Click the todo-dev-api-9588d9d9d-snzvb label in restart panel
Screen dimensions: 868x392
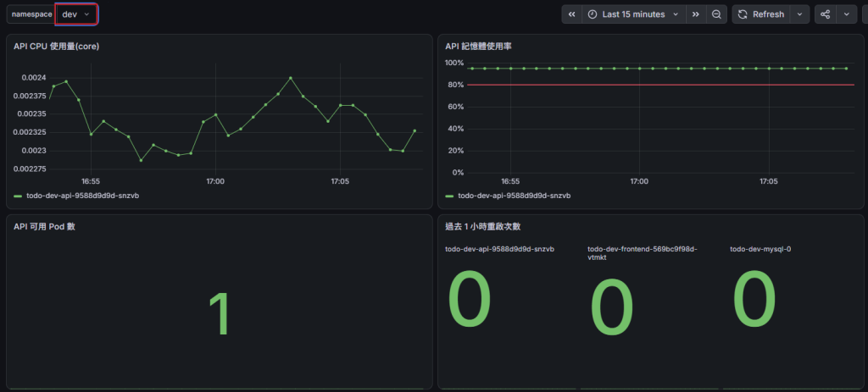click(x=500, y=249)
